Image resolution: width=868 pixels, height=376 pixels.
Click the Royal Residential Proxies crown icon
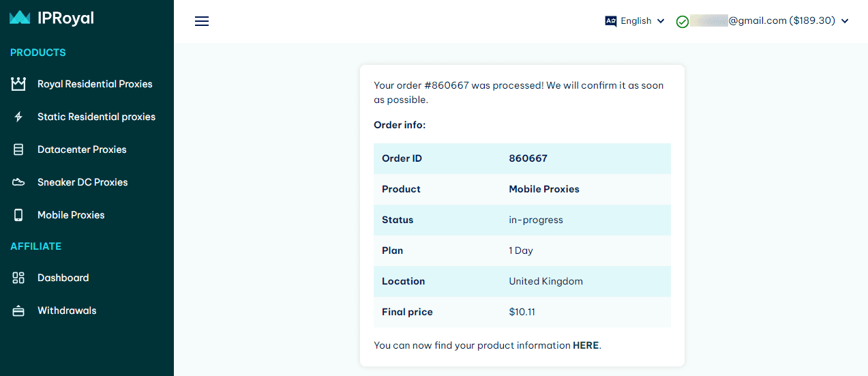pyautogui.click(x=18, y=84)
